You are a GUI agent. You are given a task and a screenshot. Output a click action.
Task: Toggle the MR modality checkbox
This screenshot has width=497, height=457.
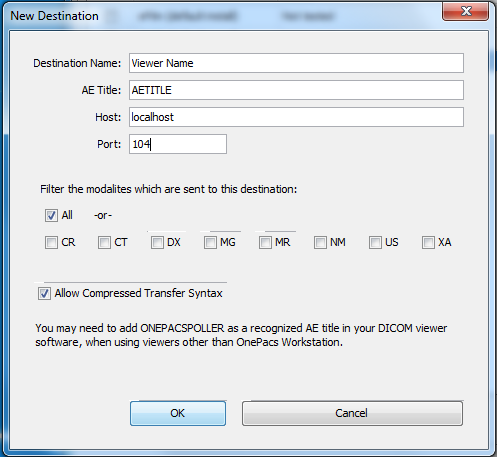coord(265,242)
